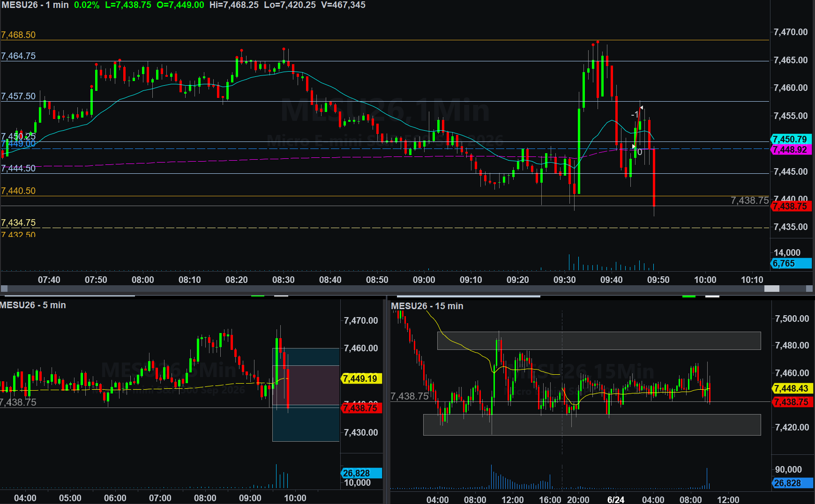
Task: Select the L=7,438.75 last price readout
Action: 128,5
